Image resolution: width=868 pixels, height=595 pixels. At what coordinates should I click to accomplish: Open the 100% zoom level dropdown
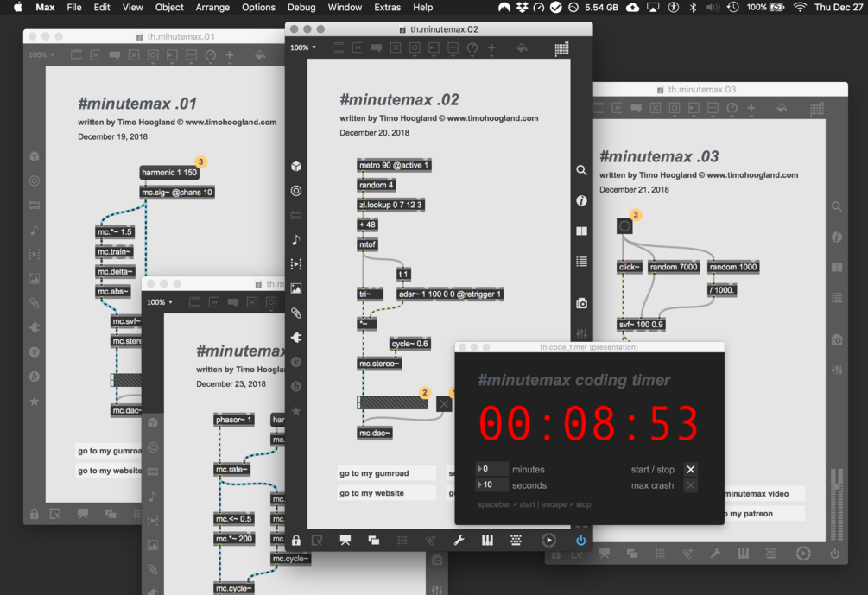(x=302, y=48)
